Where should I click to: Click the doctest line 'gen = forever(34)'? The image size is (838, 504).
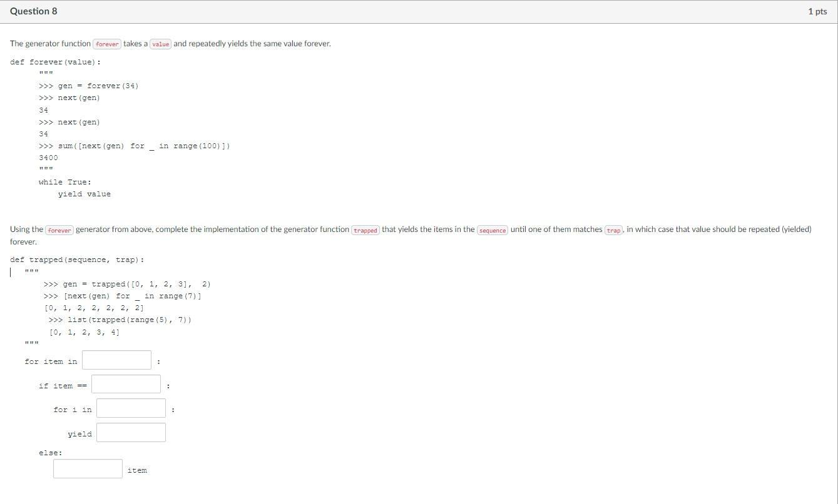click(x=89, y=86)
